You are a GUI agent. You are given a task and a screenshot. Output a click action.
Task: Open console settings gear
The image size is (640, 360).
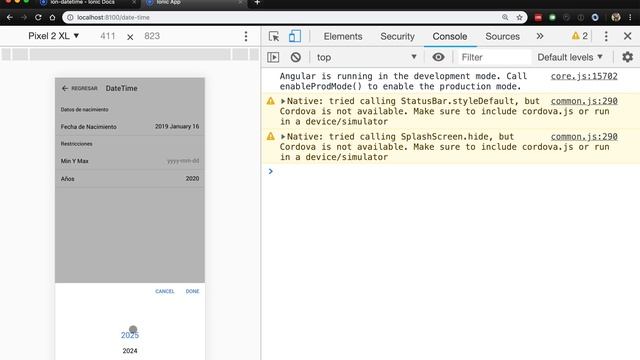point(627,57)
